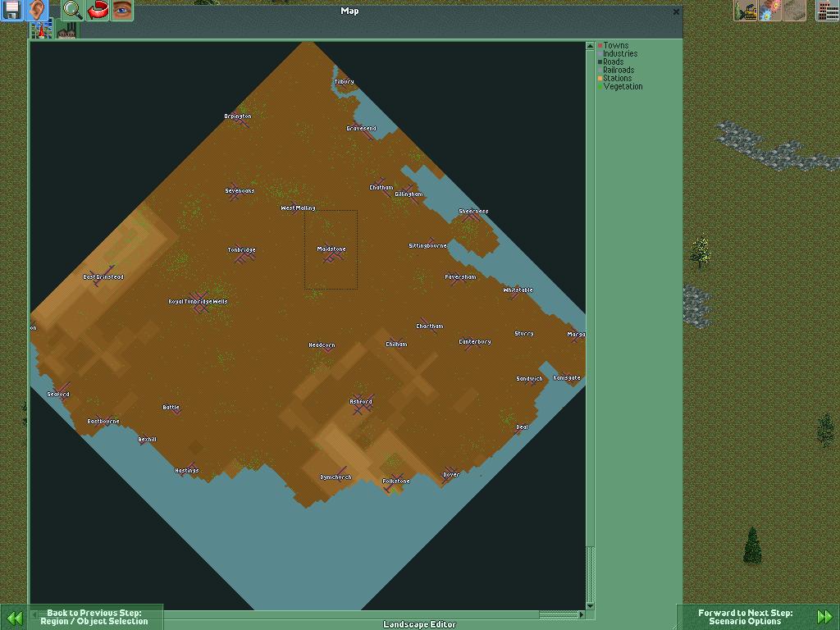Open the zoom magnifying glass menu
The height and width of the screenshot is (630, 840).
(x=73, y=10)
